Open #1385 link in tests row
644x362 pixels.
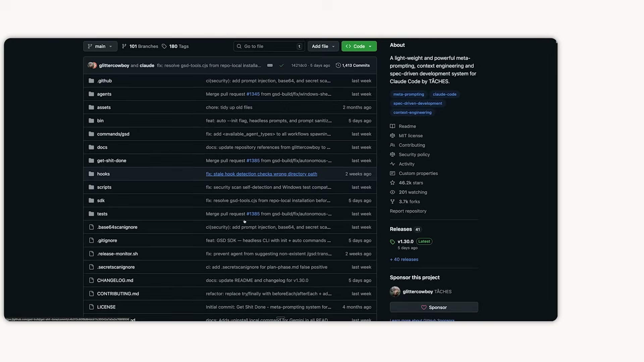[x=253, y=214]
